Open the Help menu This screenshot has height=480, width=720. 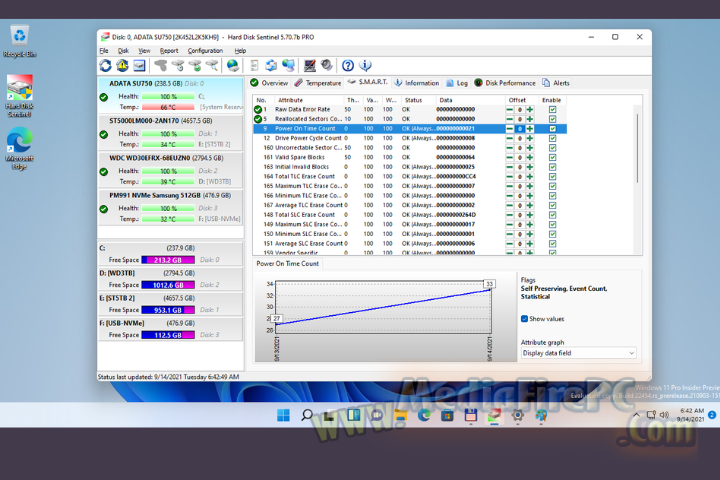pyautogui.click(x=240, y=51)
